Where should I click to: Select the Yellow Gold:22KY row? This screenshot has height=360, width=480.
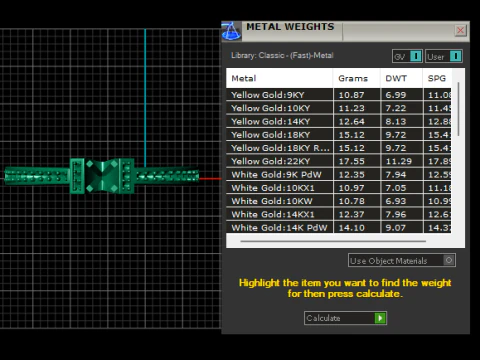339,161
